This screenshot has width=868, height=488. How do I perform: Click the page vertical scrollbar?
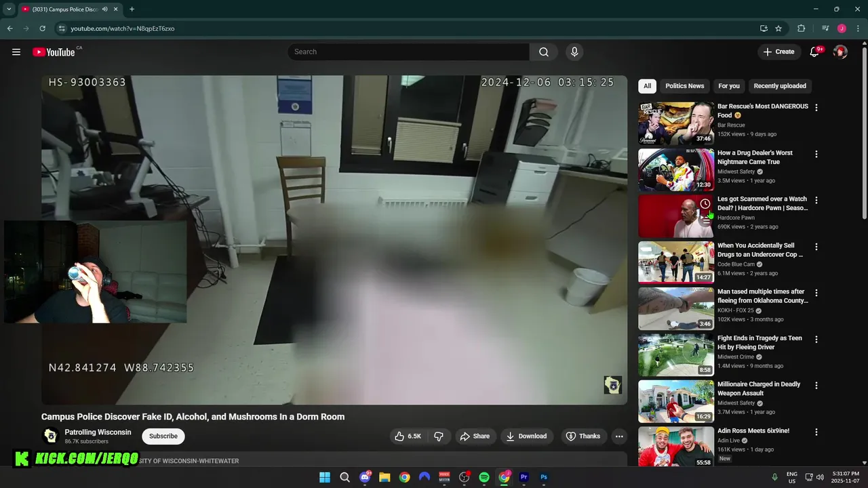pyautogui.click(x=864, y=132)
